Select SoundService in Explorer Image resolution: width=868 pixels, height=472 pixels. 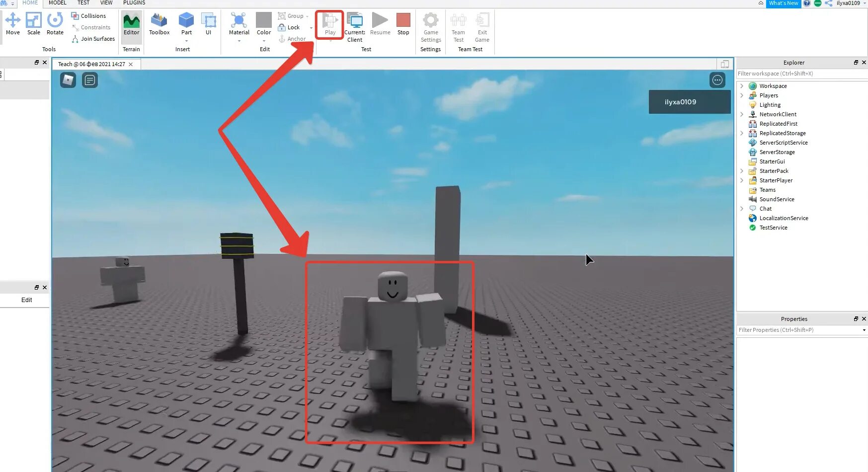pyautogui.click(x=777, y=199)
